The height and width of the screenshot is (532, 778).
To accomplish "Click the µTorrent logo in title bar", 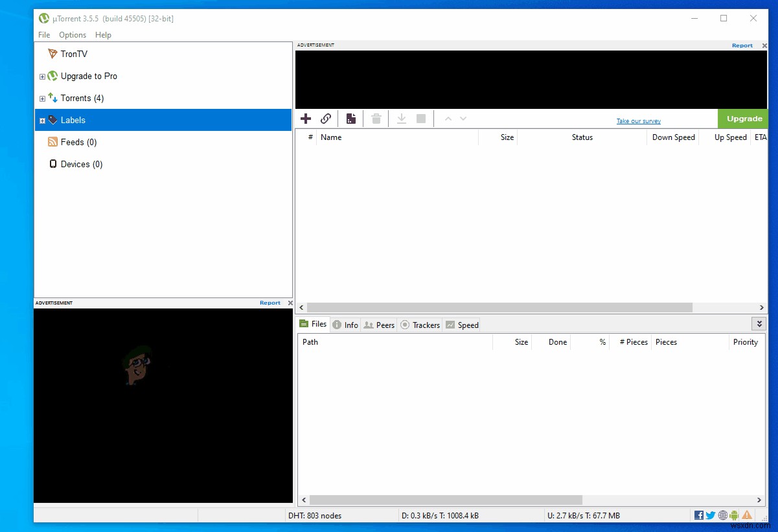I will coord(44,18).
